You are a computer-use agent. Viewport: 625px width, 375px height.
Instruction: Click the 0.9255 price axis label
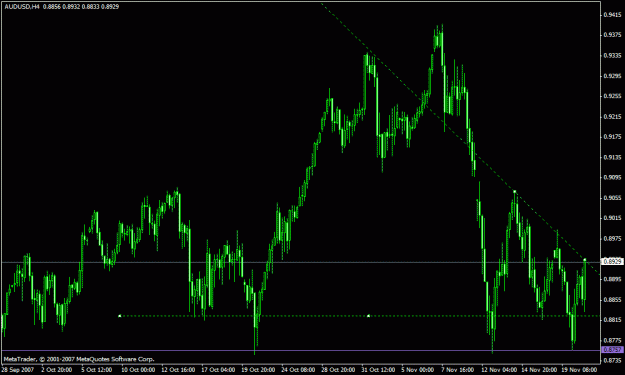coord(613,96)
